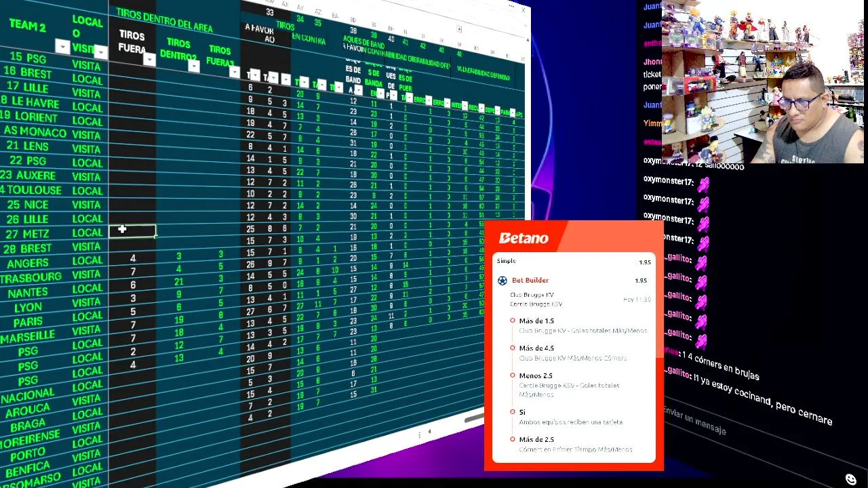The height and width of the screenshot is (488, 868).
Task: Select the '22 PSG' team cell
Action: (x=27, y=161)
